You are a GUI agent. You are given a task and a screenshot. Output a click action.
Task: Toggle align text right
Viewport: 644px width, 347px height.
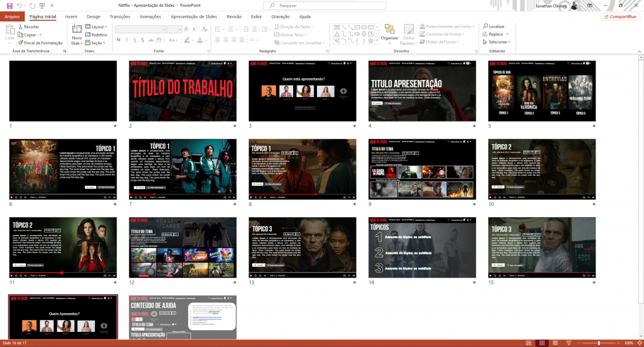pos(234,40)
